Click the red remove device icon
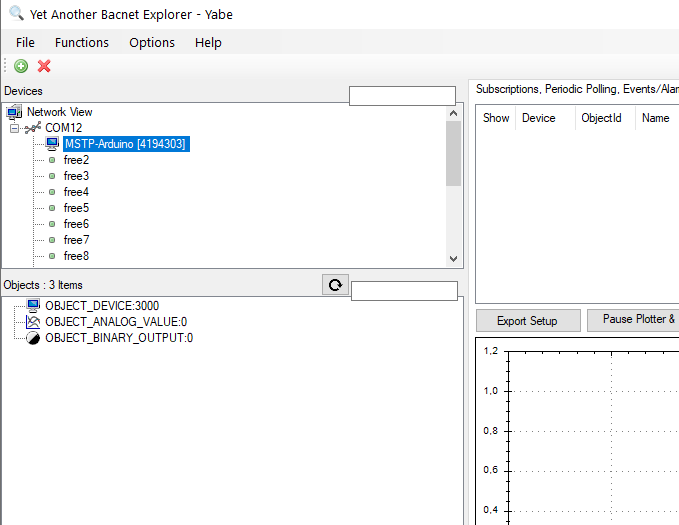The height and width of the screenshot is (525, 679). [44, 66]
